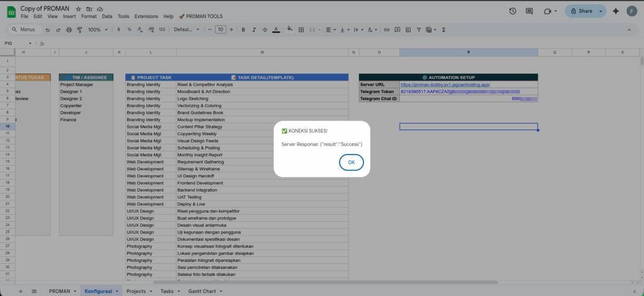
Task: Click OK in the connection success dialog
Action: tap(351, 162)
